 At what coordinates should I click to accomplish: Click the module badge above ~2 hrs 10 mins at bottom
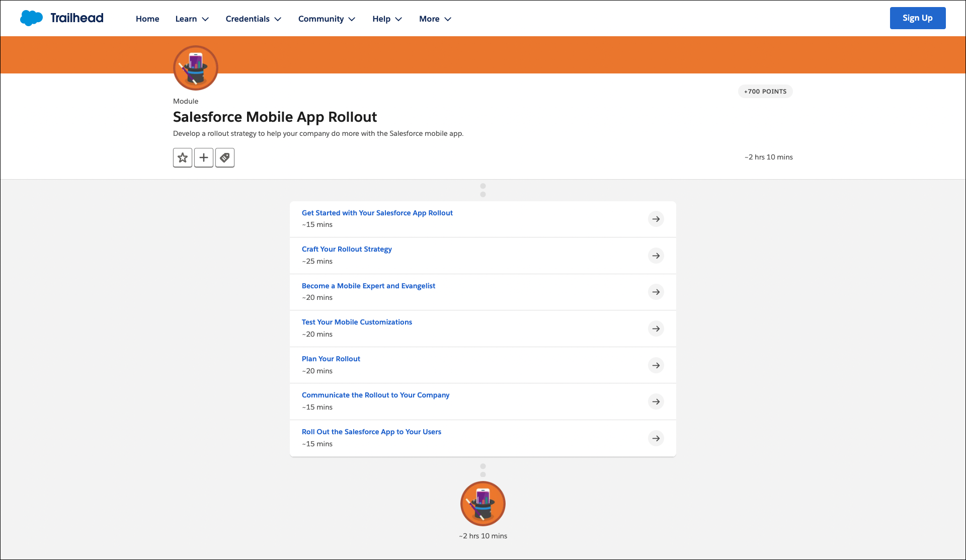pos(483,504)
